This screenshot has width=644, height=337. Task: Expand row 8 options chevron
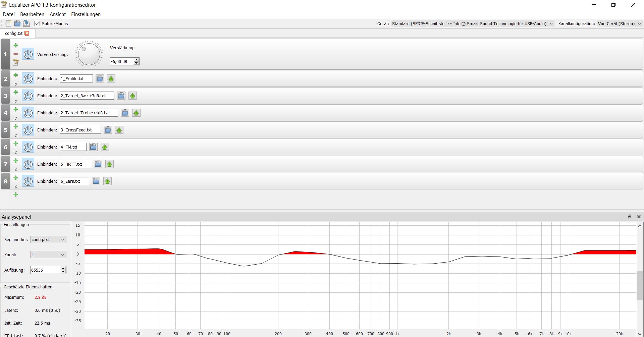click(x=16, y=187)
